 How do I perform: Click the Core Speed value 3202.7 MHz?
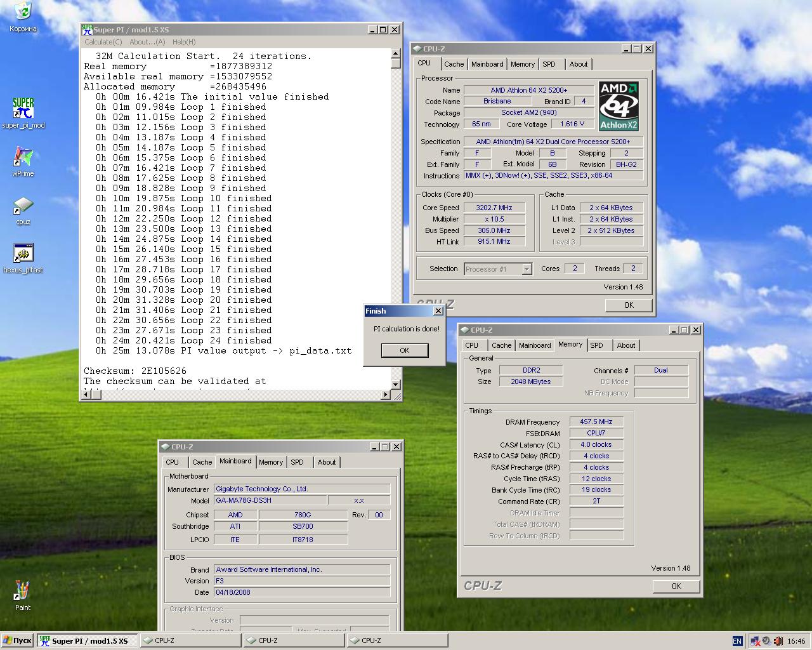[x=494, y=208]
